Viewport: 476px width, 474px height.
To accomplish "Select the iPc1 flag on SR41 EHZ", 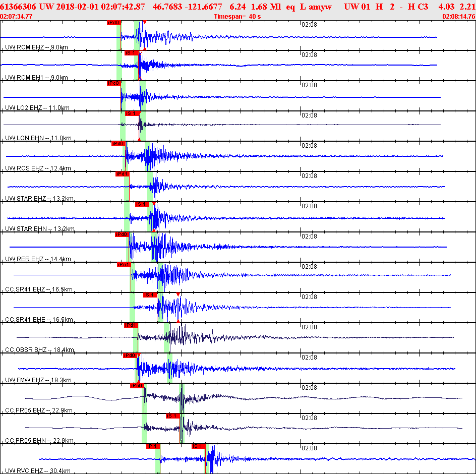I will point(124,265).
